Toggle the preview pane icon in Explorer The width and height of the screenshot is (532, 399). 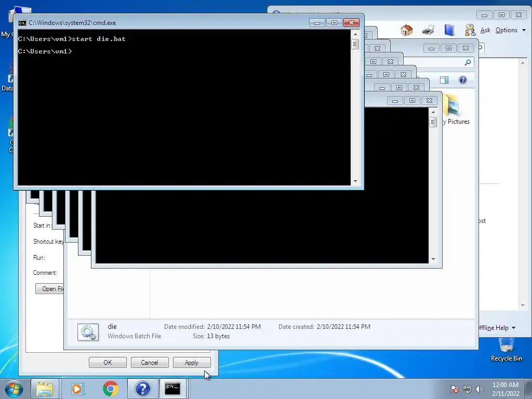pyautogui.click(x=444, y=80)
